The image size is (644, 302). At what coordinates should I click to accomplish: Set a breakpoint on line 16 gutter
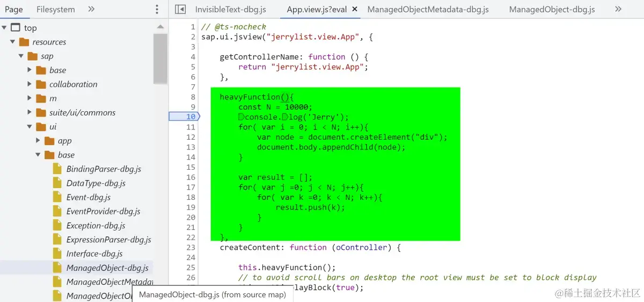point(191,177)
